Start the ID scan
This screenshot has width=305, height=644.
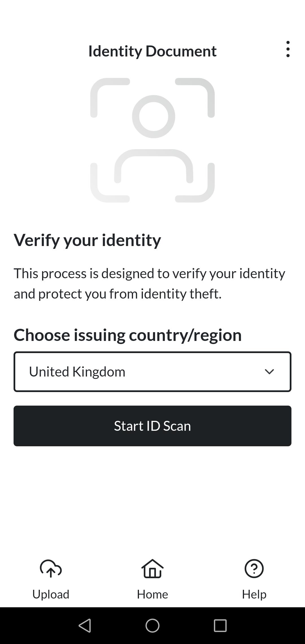(x=152, y=426)
